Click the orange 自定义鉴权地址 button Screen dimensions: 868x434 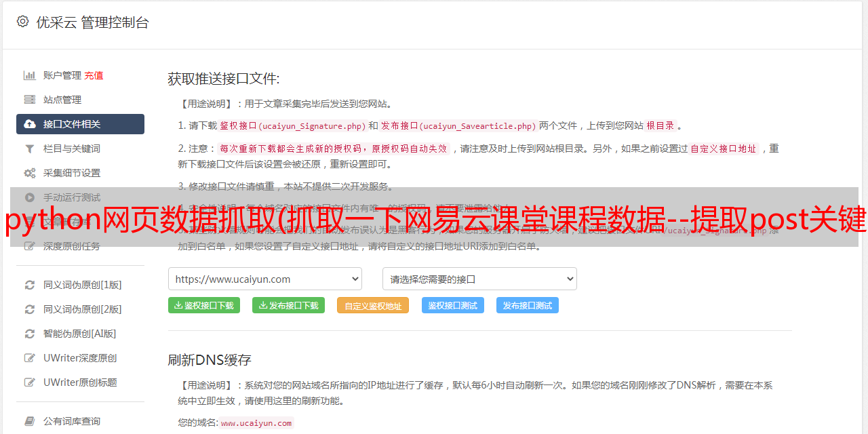pyautogui.click(x=373, y=306)
